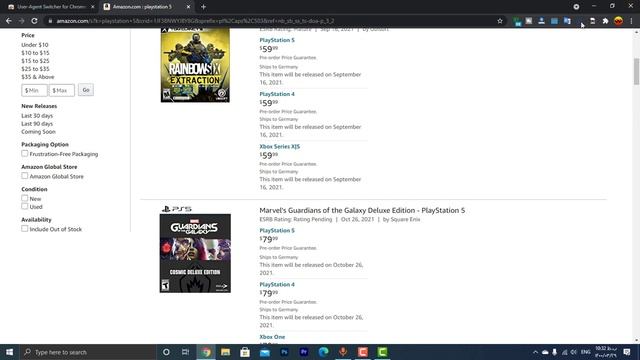Open the green Camtasia icon on taskbar
The height and width of the screenshot is (360, 640).
382,352
